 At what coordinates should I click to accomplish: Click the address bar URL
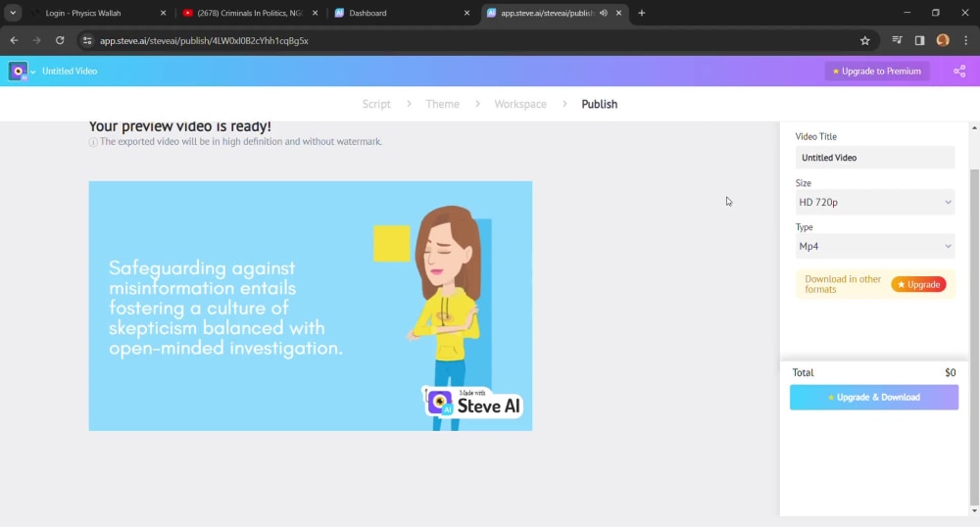click(x=204, y=40)
